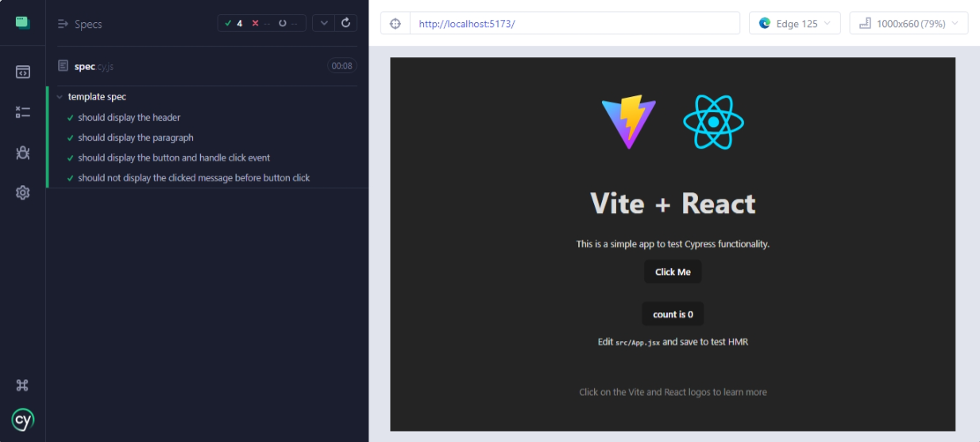Open the Debug bug icon in sidebar

[22, 153]
